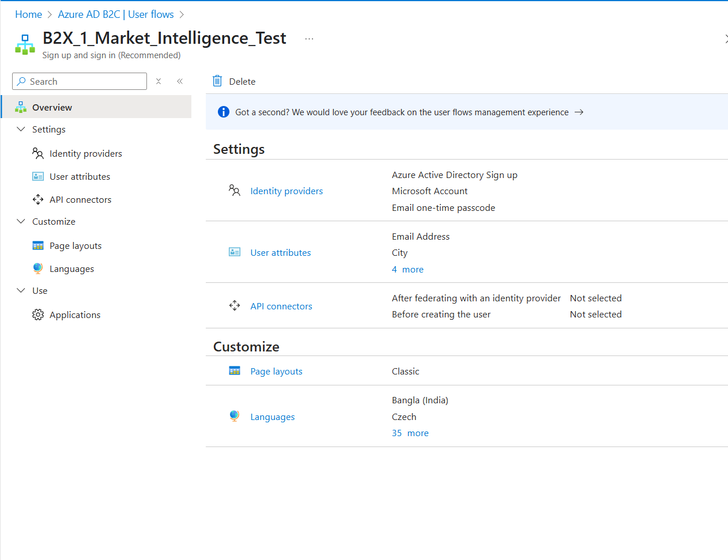Go to Home in the breadcrumb
This screenshot has width=728, height=560.
pyautogui.click(x=28, y=14)
